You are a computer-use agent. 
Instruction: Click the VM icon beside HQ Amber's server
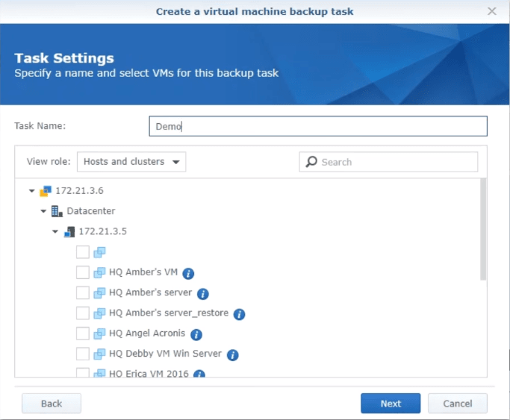[99, 292]
